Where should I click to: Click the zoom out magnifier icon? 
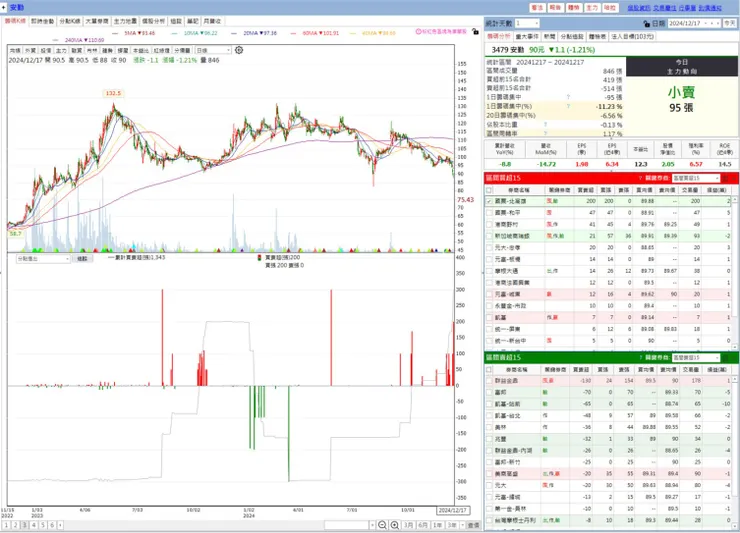pos(382,525)
